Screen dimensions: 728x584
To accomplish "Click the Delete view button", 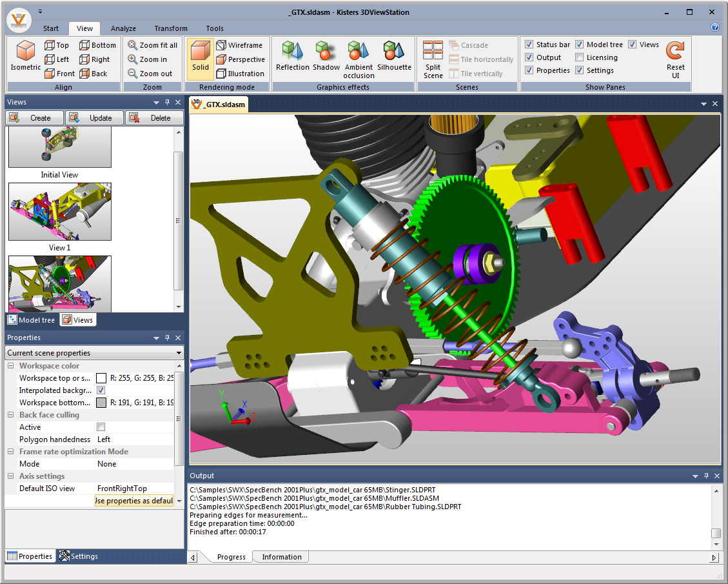I will click(155, 117).
